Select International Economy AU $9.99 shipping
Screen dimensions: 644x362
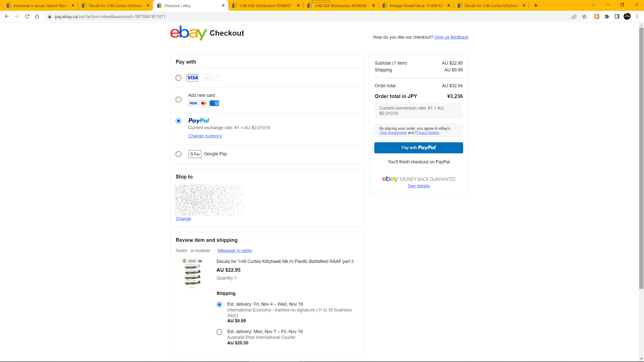tap(219, 305)
